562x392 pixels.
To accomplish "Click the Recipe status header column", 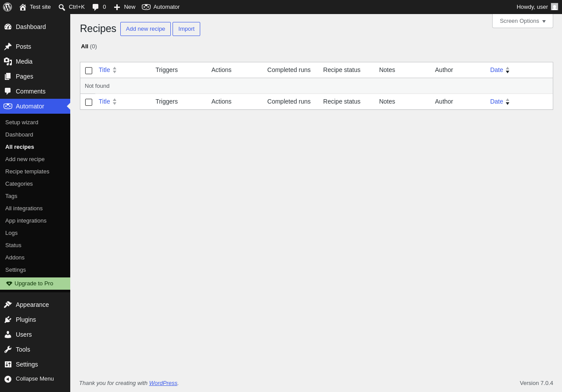I will (x=342, y=70).
